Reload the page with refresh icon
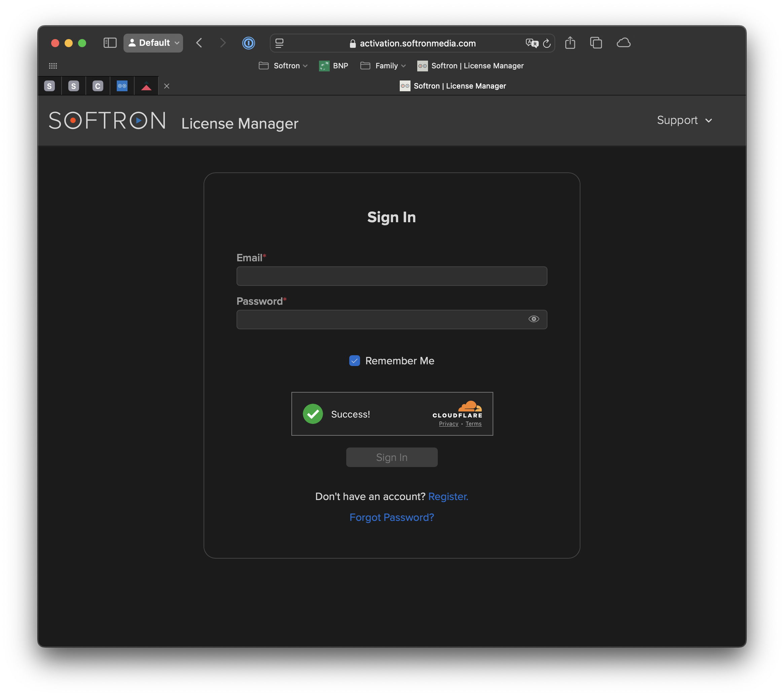 [x=546, y=43]
